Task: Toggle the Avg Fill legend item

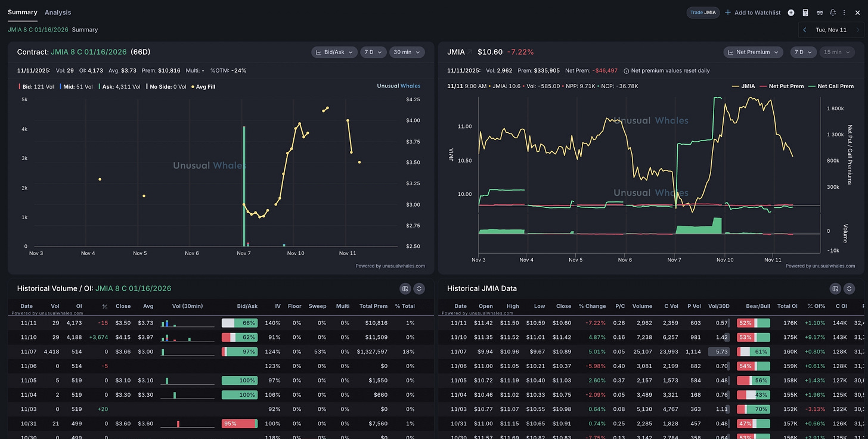Action: tap(204, 86)
